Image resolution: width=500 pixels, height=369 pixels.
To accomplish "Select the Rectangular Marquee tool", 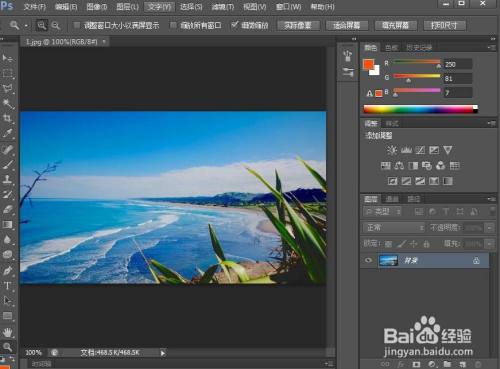I will (7, 73).
